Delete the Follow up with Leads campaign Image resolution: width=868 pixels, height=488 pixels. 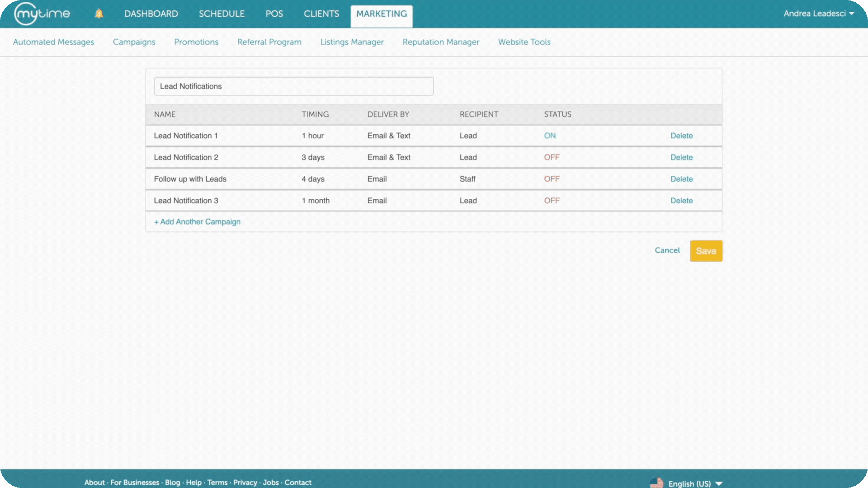pyautogui.click(x=681, y=179)
